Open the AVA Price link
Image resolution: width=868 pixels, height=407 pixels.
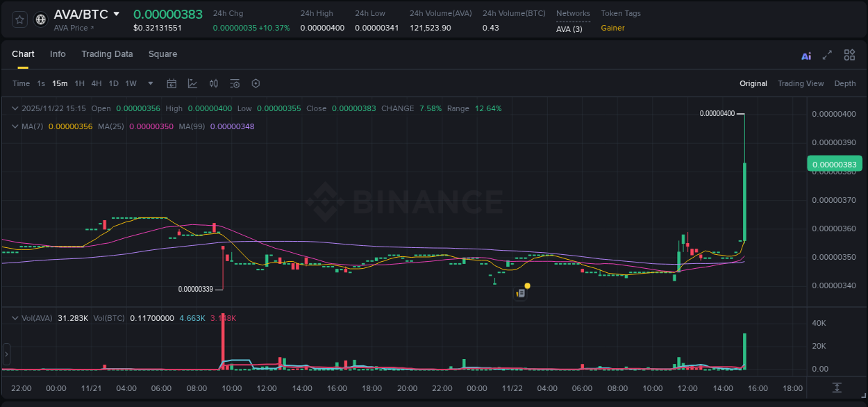coord(72,28)
